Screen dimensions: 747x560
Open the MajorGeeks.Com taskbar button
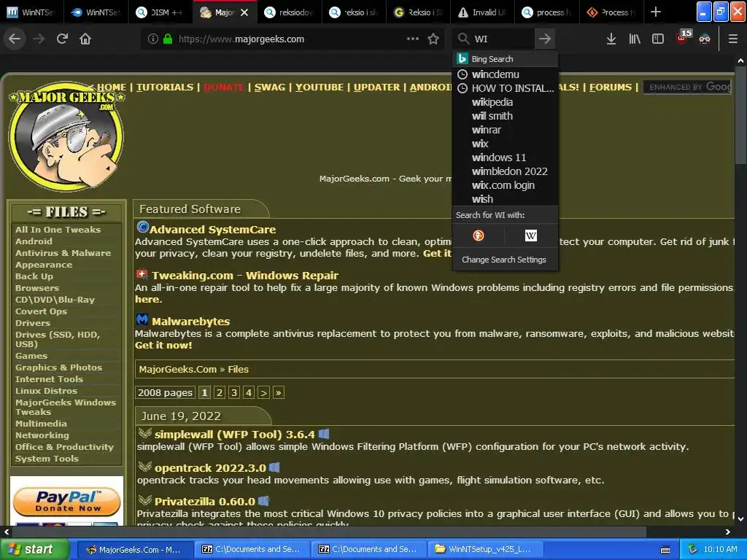point(133,550)
